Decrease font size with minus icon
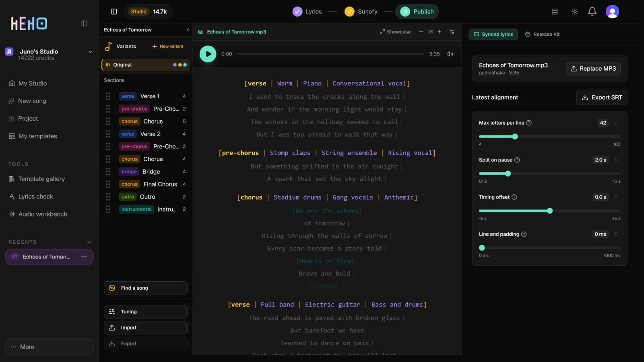Image resolution: width=644 pixels, height=362 pixels. 421,32
